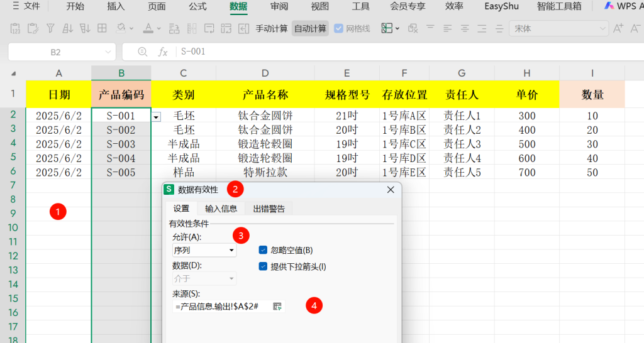Open the 审阅 ribbon tab
Viewport: 644px width, 343px height.
tap(279, 6)
